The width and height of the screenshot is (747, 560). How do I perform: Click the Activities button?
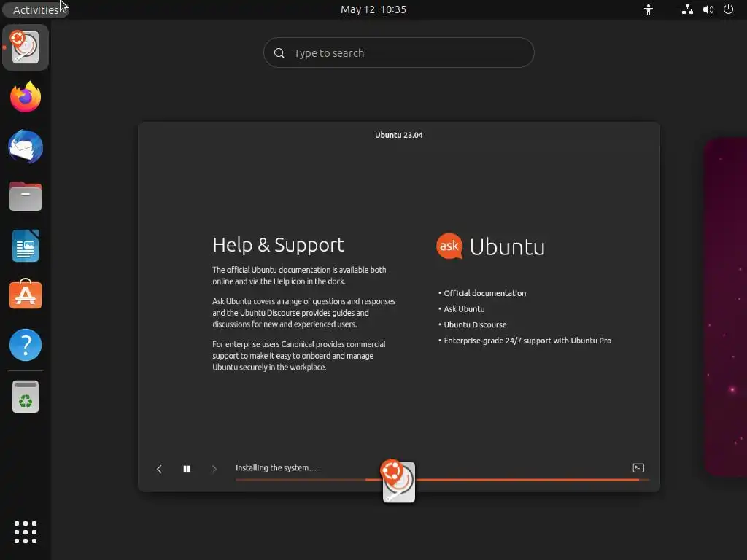click(36, 9)
